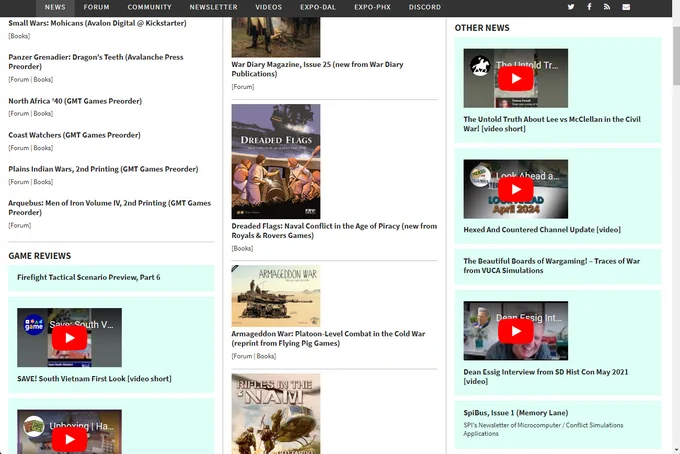The width and height of the screenshot is (680, 454).
Task: Play the Lee vs McClellan video
Action: 515,78
